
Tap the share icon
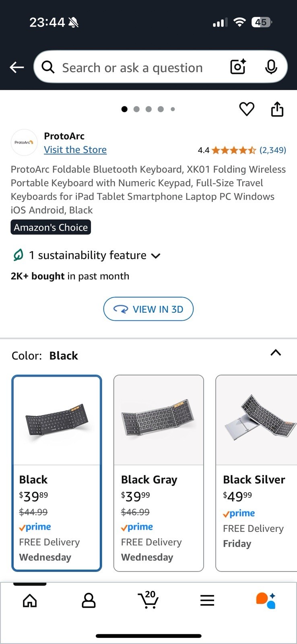click(277, 109)
